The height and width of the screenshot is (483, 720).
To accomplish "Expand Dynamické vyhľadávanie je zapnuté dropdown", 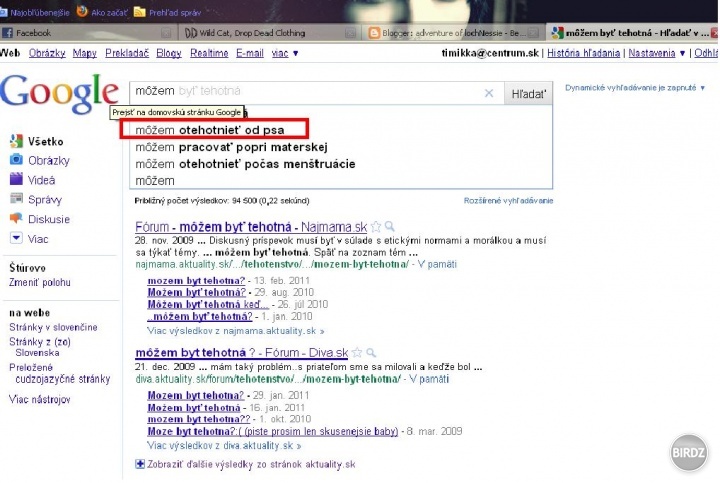I will (x=635, y=88).
